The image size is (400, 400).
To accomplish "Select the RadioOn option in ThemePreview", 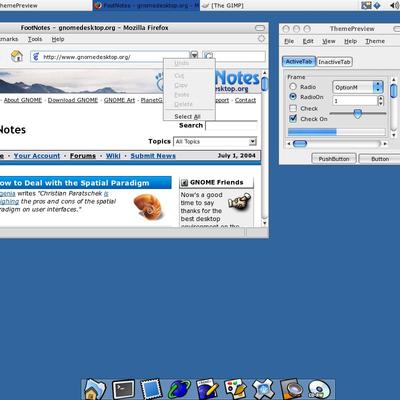I will point(293,97).
